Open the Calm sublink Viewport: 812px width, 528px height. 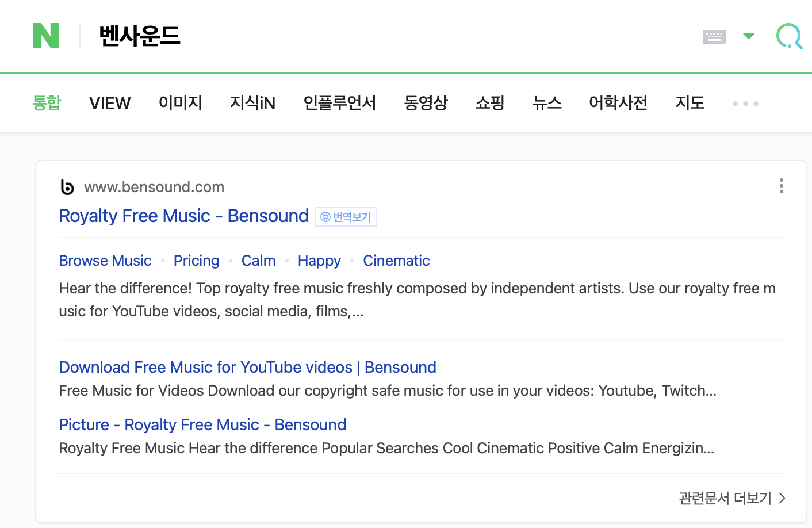(259, 261)
